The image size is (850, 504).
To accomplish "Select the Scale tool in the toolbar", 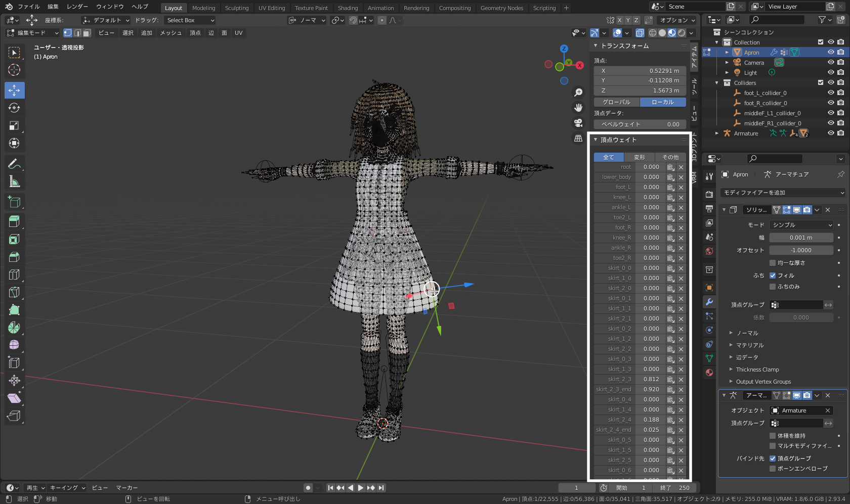I will click(14, 126).
